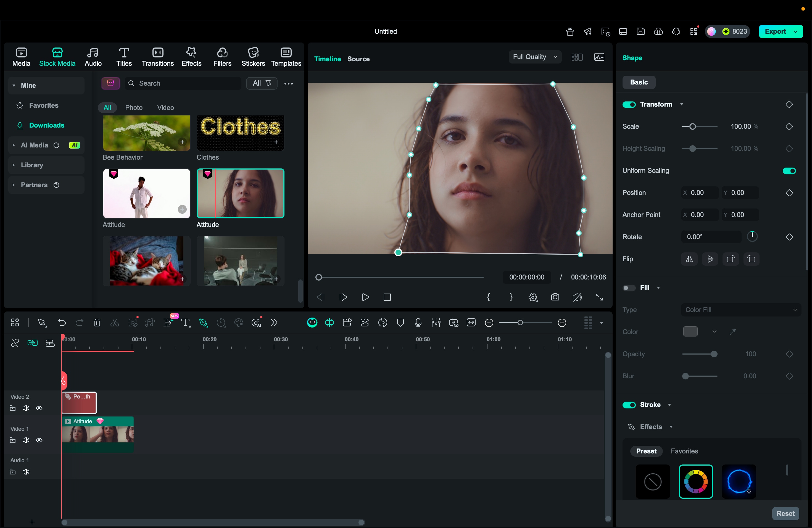
Task: Expand the AI Media section
Action: (x=14, y=145)
